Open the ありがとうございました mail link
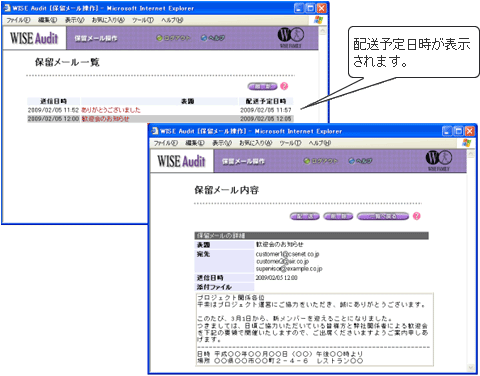The image size is (480, 376). click(111, 110)
